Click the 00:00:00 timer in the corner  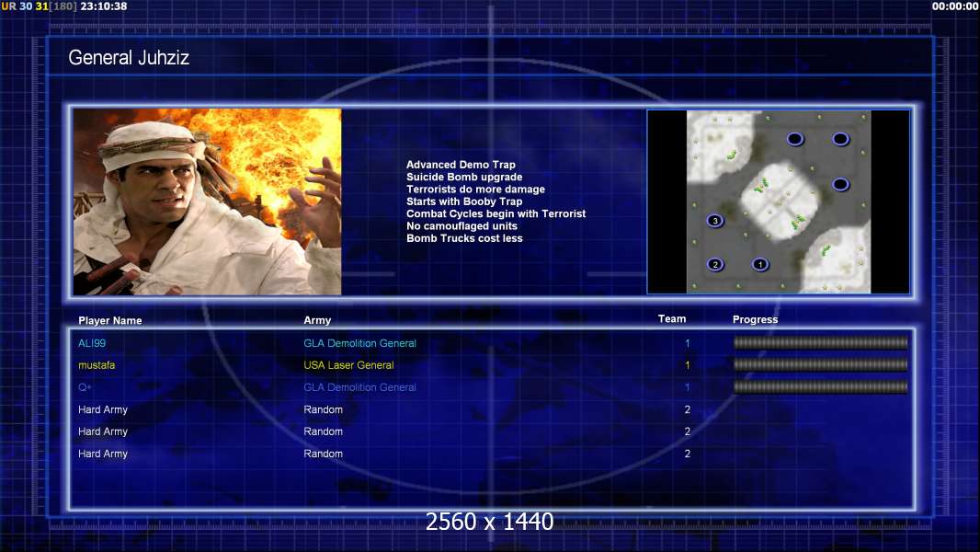point(954,6)
